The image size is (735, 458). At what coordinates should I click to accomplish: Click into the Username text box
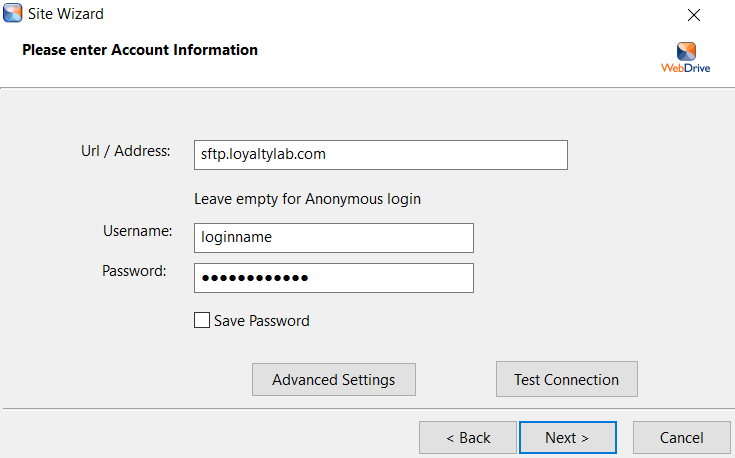(x=333, y=238)
